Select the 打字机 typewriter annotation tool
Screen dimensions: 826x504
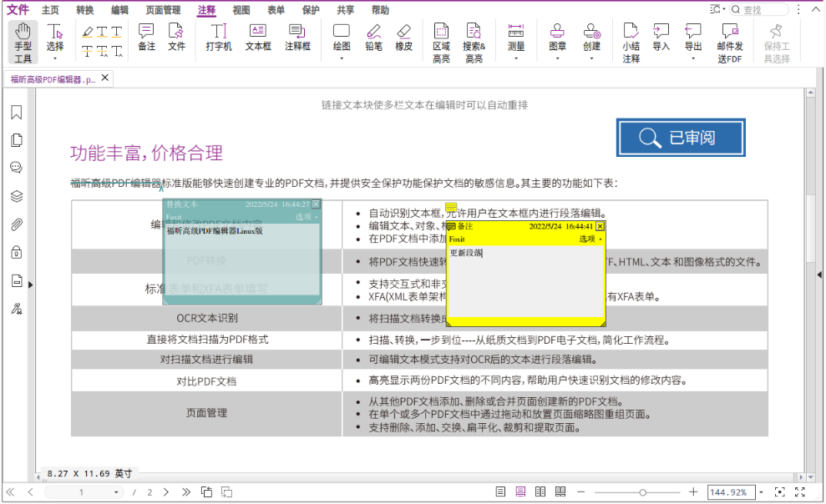218,37
